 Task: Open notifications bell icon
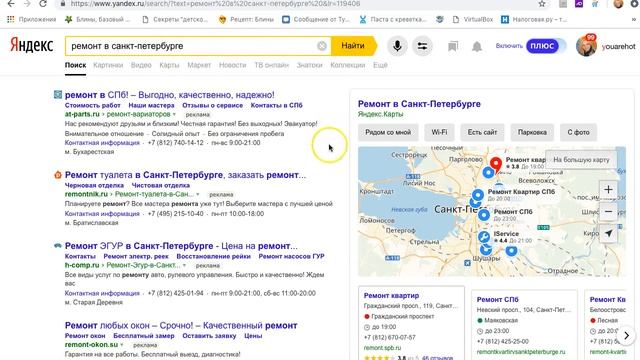pos(477,46)
